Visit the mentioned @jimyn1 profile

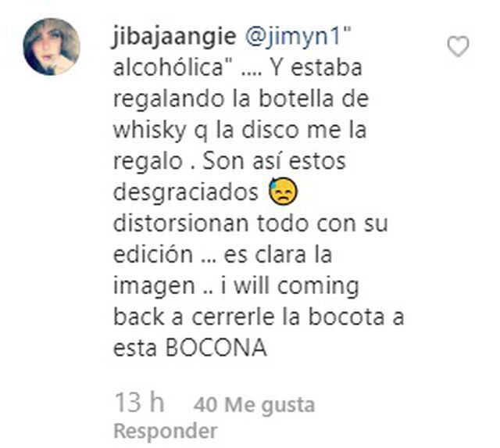tap(295, 37)
